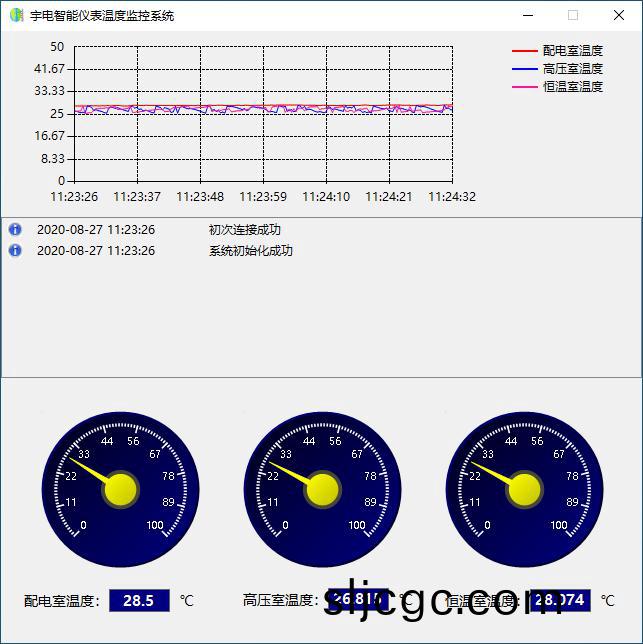Maximize the monitoring system window
The width and height of the screenshot is (643, 644).
click(573, 15)
